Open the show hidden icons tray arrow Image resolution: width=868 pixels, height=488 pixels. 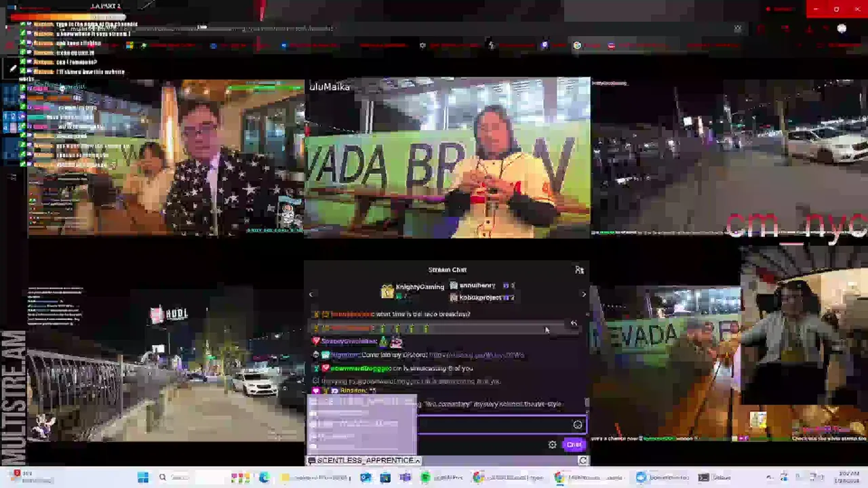[x=769, y=478]
